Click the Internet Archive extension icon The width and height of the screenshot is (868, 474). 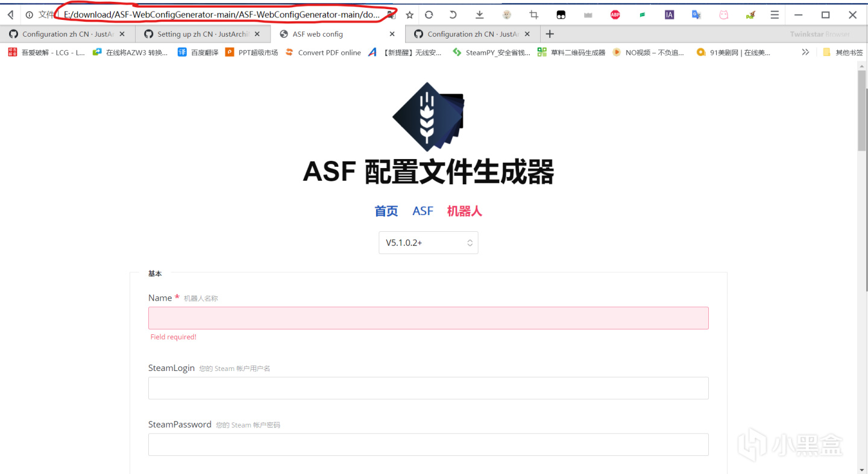[x=669, y=14]
